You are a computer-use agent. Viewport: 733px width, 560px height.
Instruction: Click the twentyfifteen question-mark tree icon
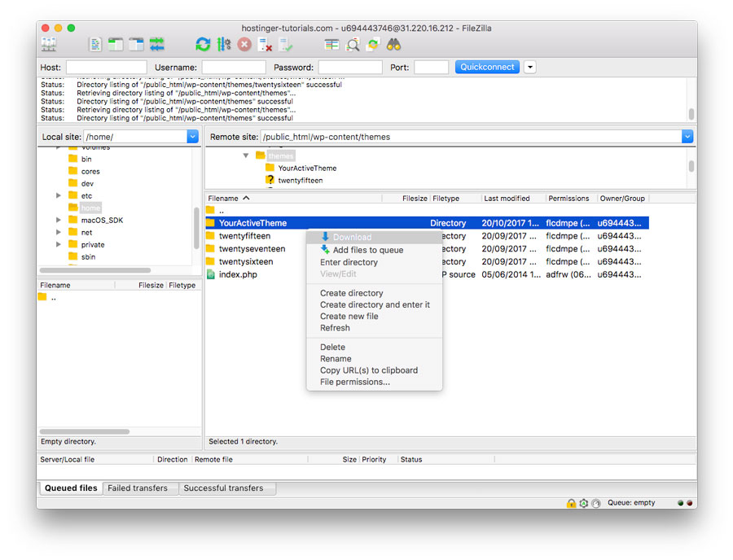click(x=270, y=180)
